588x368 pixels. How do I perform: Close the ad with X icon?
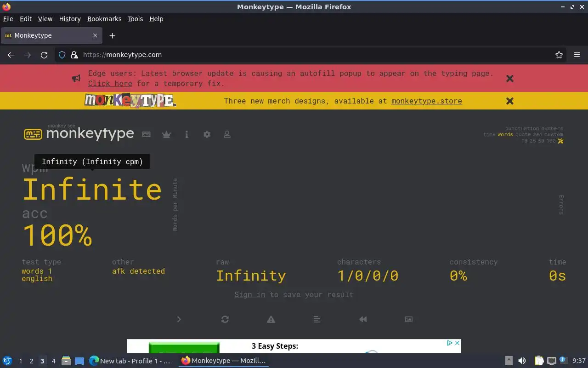click(x=457, y=343)
